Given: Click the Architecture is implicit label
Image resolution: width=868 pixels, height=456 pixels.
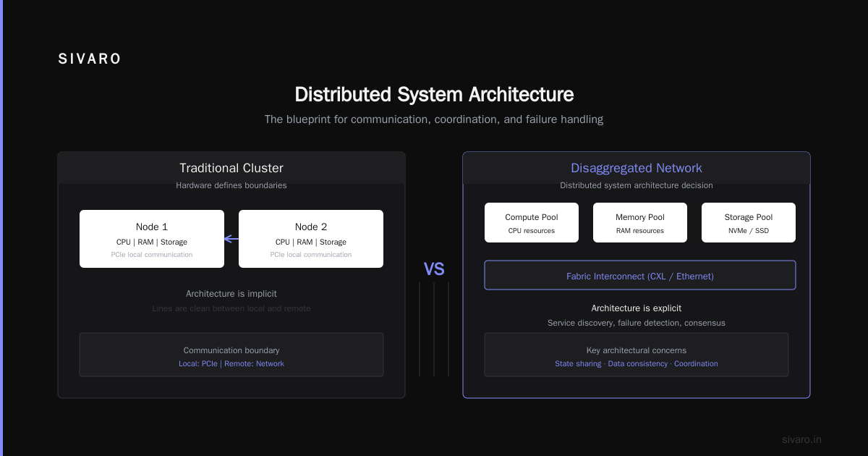Looking at the screenshot, I should pyautogui.click(x=231, y=294).
